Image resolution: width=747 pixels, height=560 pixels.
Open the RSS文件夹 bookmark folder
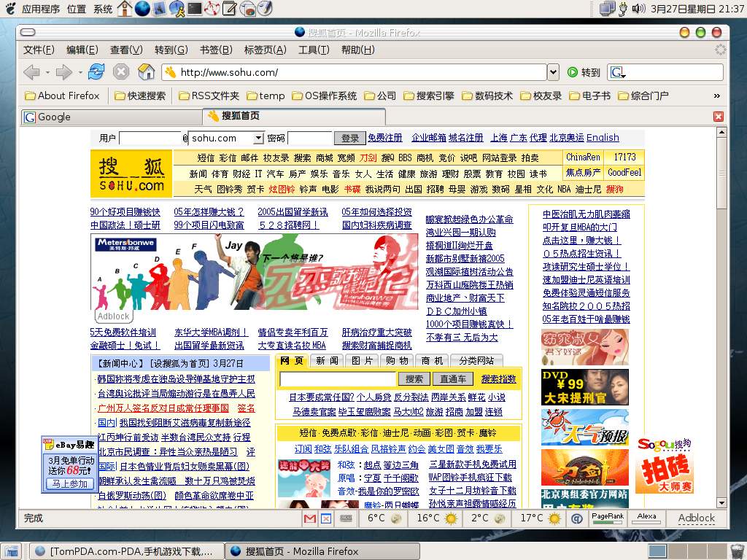click(x=209, y=96)
